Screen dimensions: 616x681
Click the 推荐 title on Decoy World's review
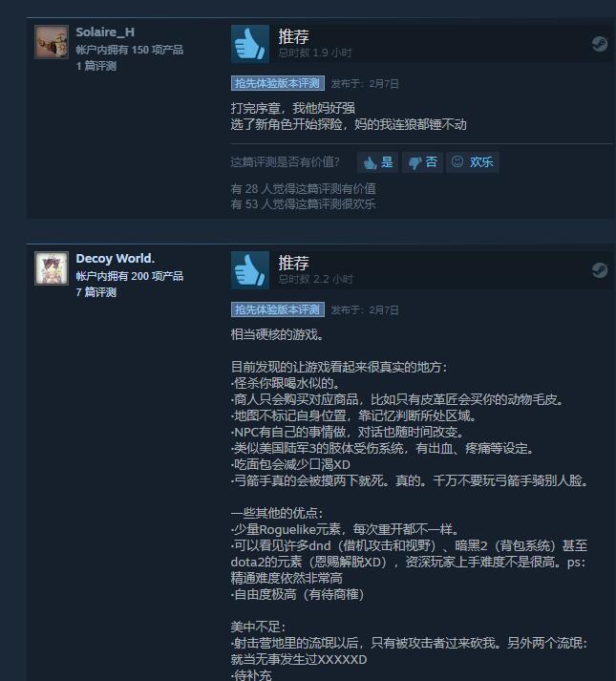tap(293, 264)
